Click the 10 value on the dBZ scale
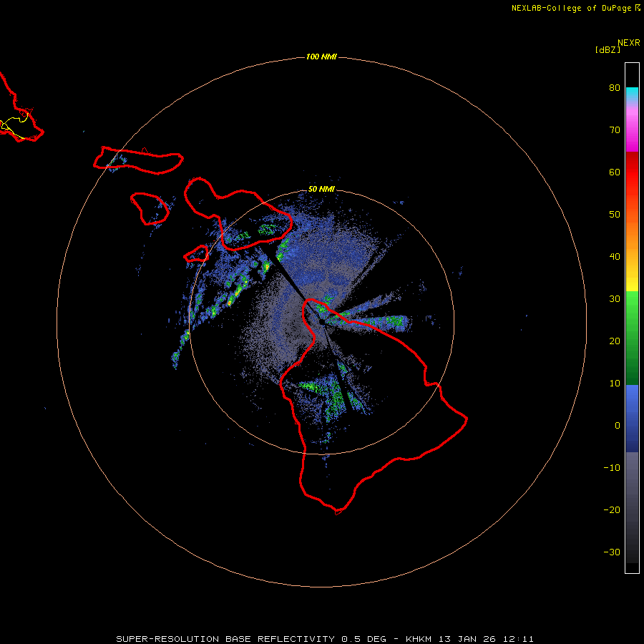 [615, 384]
